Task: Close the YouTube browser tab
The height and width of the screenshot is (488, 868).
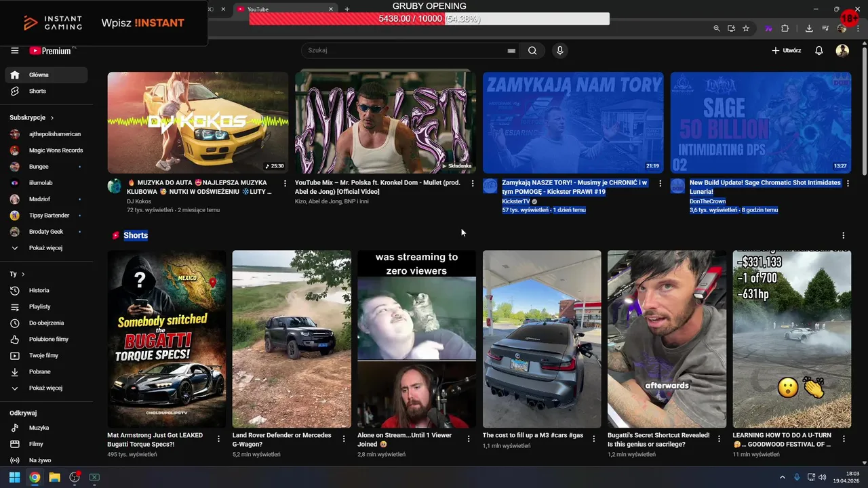Action: [x=331, y=9]
